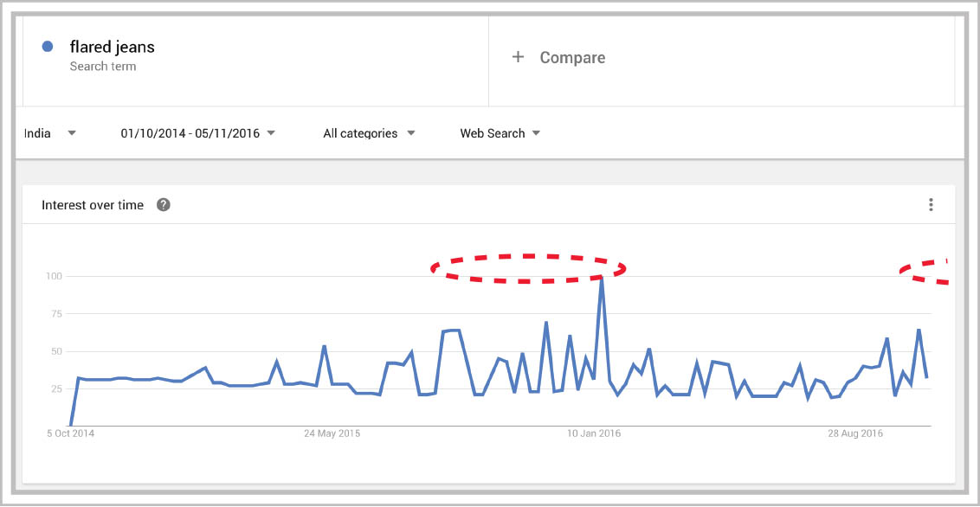Click the 5 Oct 2014 axis label
Image resolution: width=980 pixels, height=507 pixels.
70,433
